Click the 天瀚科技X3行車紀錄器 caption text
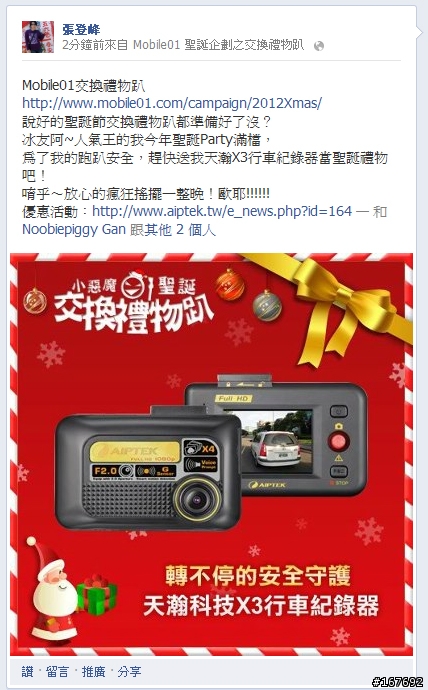The width and height of the screenshot is (428, 690). pos(261,606)
